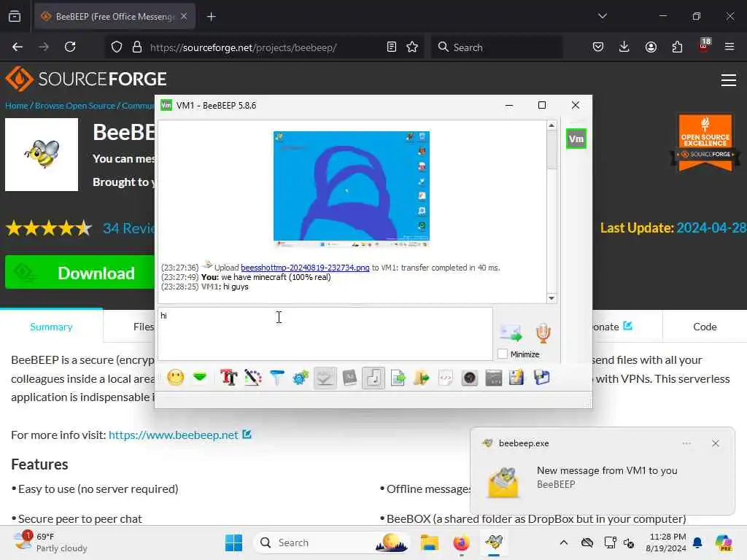This screenshot has width=747, height=560.
Task: Click the Open Source Excellence badge
Action: (x=705, y=142)
